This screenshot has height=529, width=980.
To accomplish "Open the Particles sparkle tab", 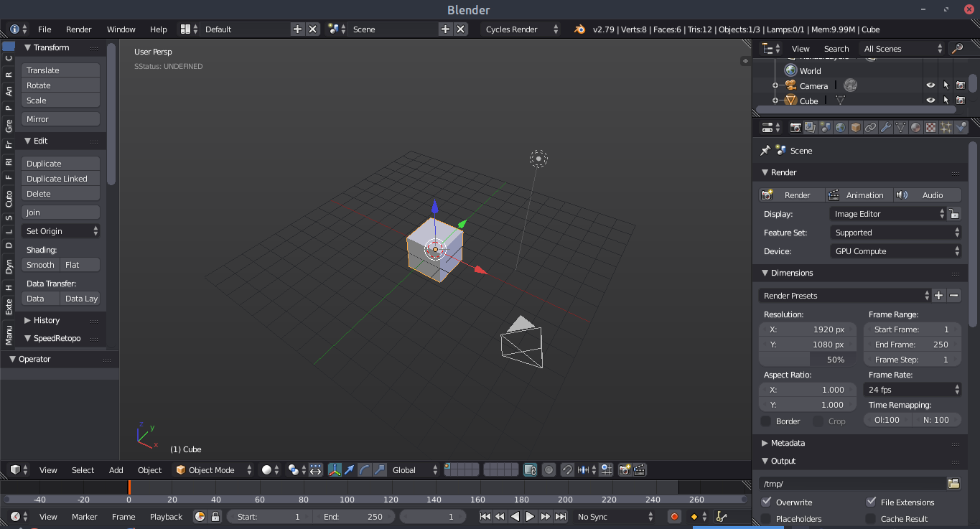I will point(946,127).
